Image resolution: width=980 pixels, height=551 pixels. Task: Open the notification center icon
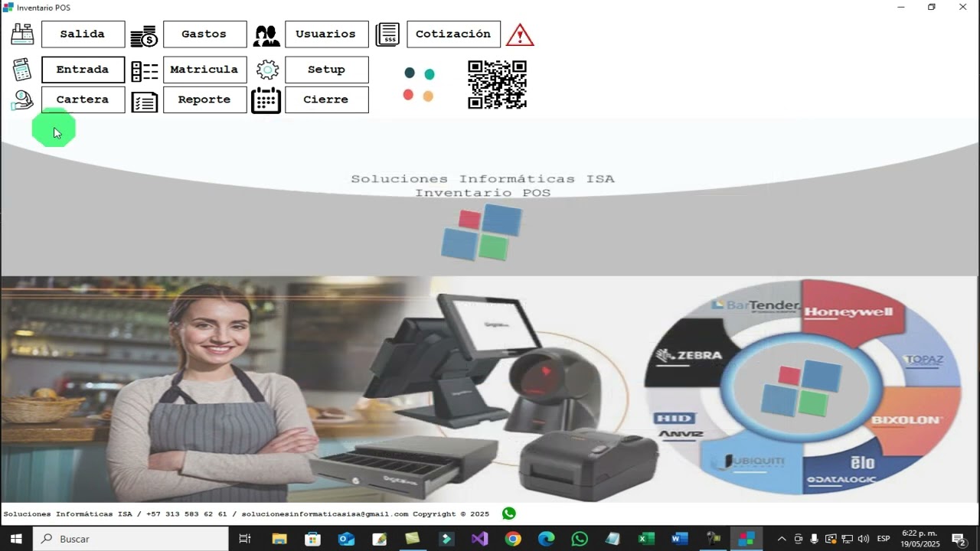point(958,539)
